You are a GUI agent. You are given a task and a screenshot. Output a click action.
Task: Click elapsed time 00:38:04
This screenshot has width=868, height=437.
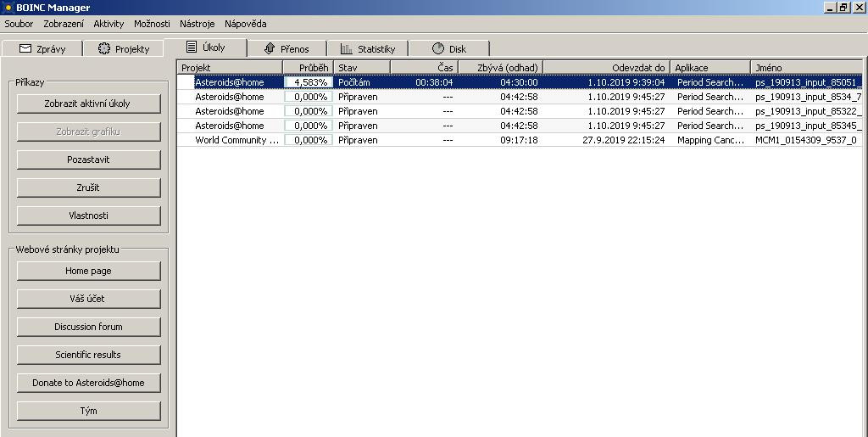[x=434, y=82]
